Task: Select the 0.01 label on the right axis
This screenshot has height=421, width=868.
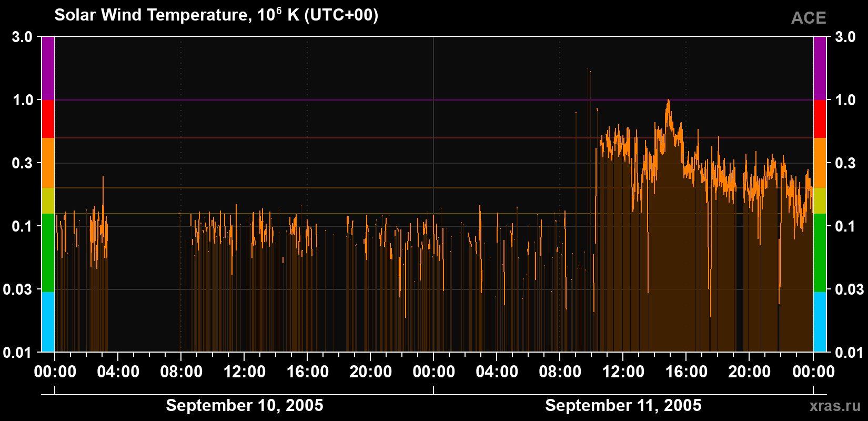Action: click(x=850, y=352)
